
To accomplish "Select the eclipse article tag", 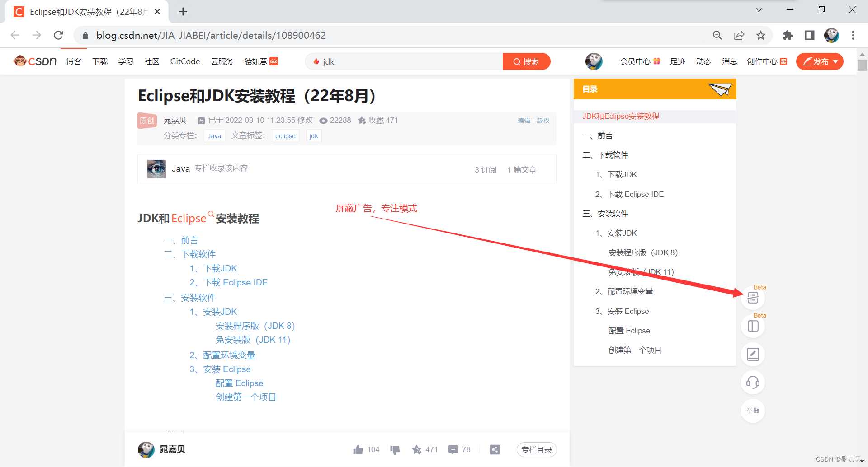I will tap(285, 136).
